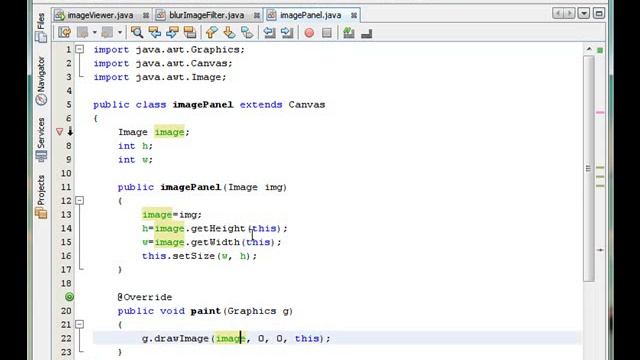Collapse the constructor fold on line 12
Screen dimensions: 640x360
pyautogui.click(x=80, y=200)
